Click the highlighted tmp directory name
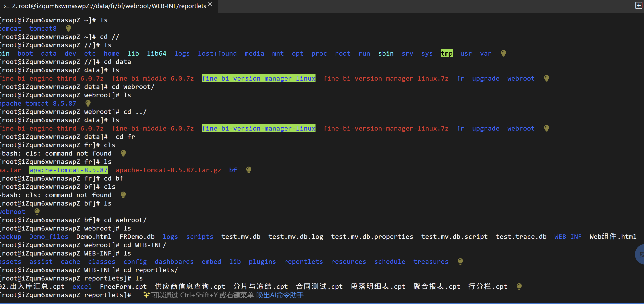 pos(447,53)
